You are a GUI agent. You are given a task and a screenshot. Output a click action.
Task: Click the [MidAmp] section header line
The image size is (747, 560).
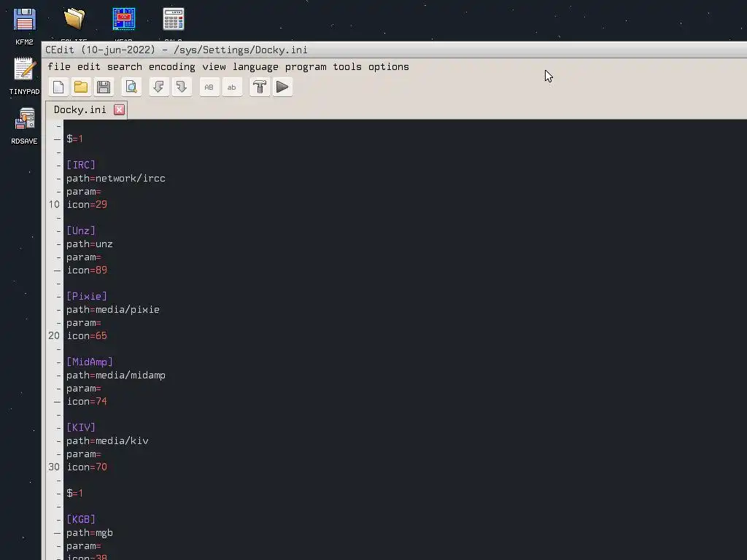[x=90, y=362]
